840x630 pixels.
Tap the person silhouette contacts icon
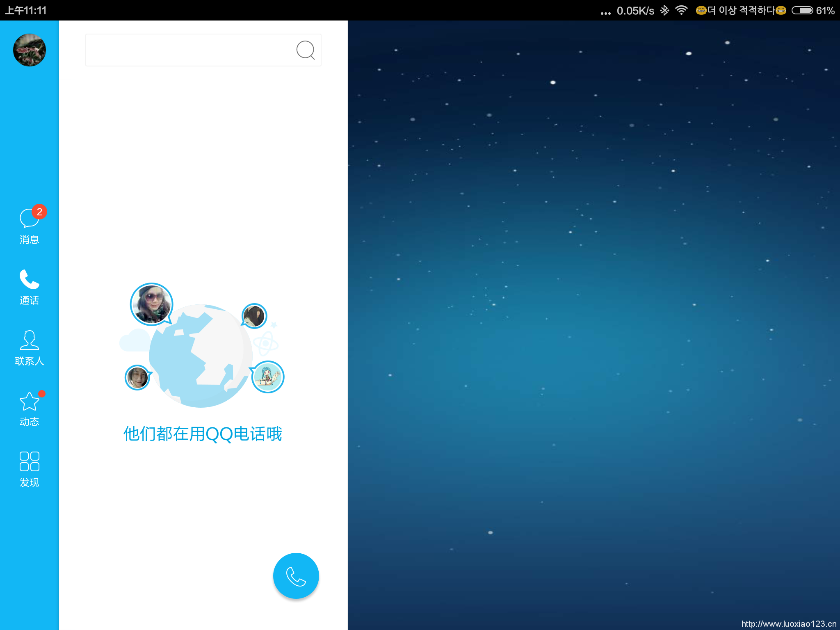click(x=29, y=340)
